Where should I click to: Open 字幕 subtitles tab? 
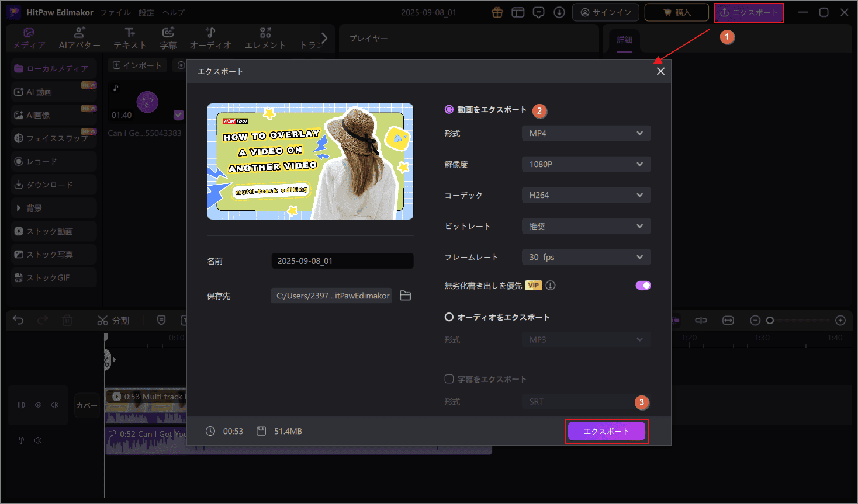click(x=168, y=38)
